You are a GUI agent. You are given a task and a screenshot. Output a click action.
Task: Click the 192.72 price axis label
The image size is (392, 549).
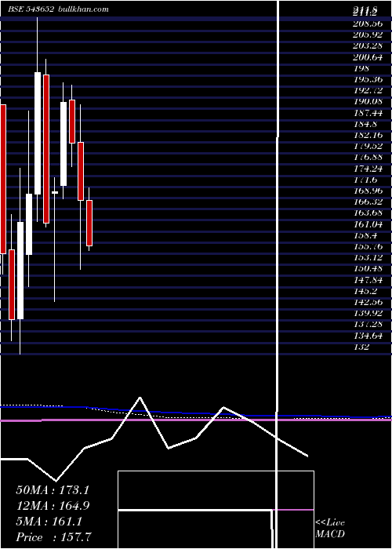(368, 91)
